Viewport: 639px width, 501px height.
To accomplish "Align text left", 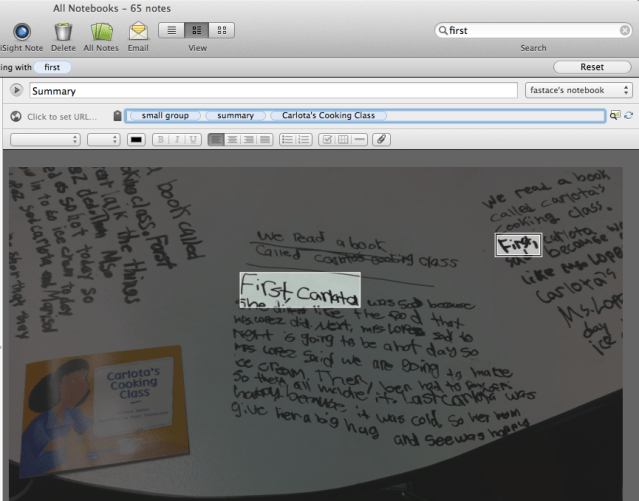I will click(216, 140).
